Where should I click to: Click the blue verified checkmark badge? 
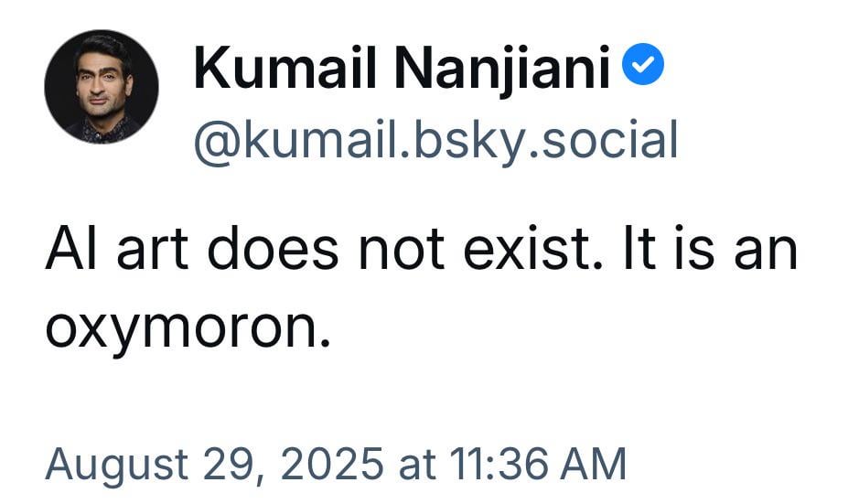[643, 64]
